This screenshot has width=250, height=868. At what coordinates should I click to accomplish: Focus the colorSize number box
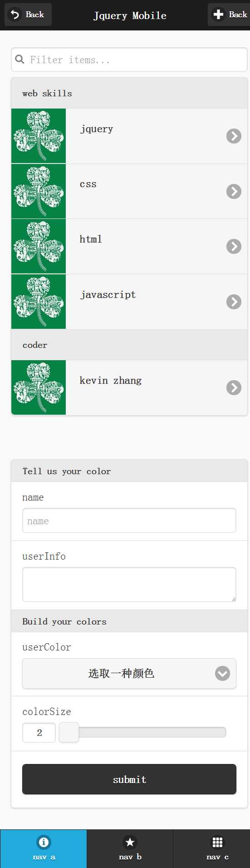pyautogui.click(x=39, y=732)
